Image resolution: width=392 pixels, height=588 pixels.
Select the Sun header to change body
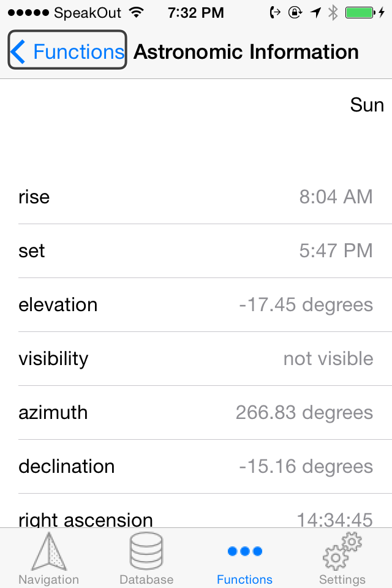coord(366,105)
